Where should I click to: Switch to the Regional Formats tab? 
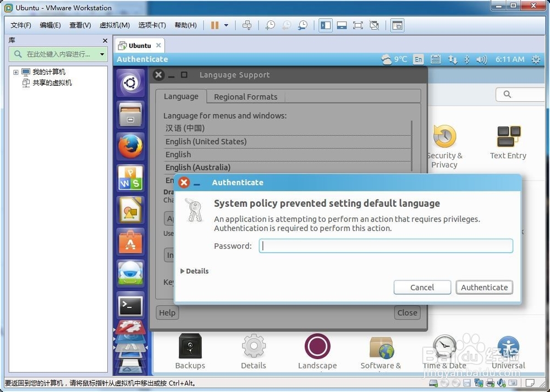(245, 97)
